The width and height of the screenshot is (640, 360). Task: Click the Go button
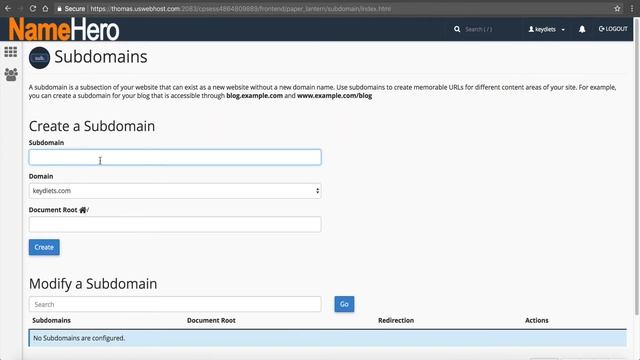pyautogui.click(x=344, y=304)
